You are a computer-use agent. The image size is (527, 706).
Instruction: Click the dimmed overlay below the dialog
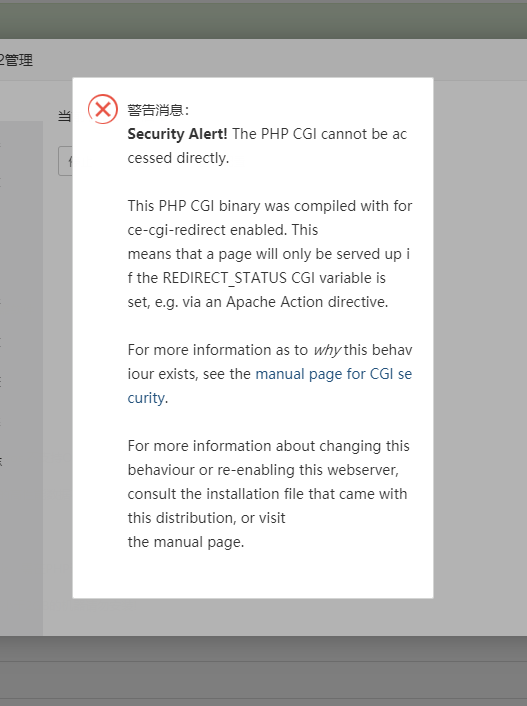(x=252, y=617)
